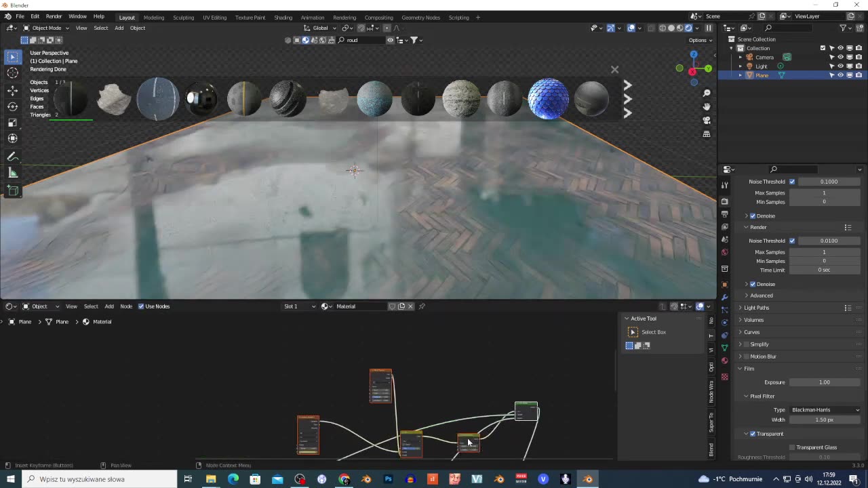Switch to wireframe viewport shading

663,28
